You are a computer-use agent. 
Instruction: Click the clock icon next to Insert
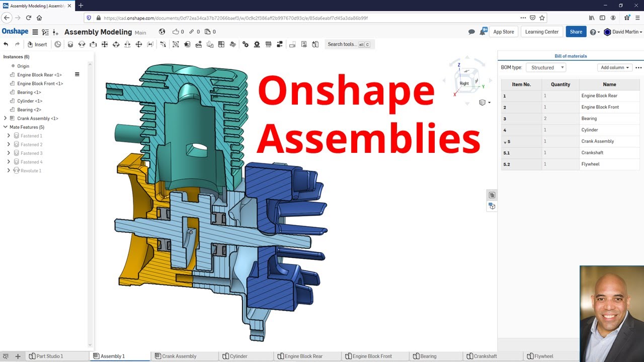pyautogui.click(x=58, y=44)
